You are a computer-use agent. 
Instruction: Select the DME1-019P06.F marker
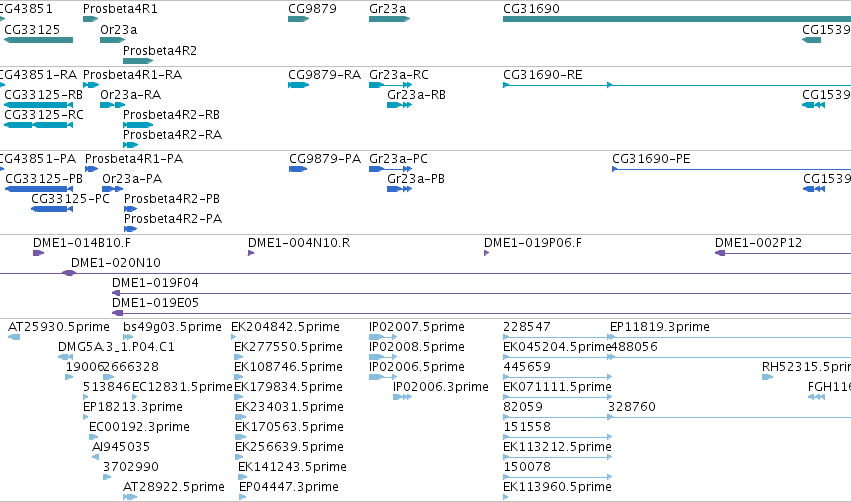(x=486, y=253)
